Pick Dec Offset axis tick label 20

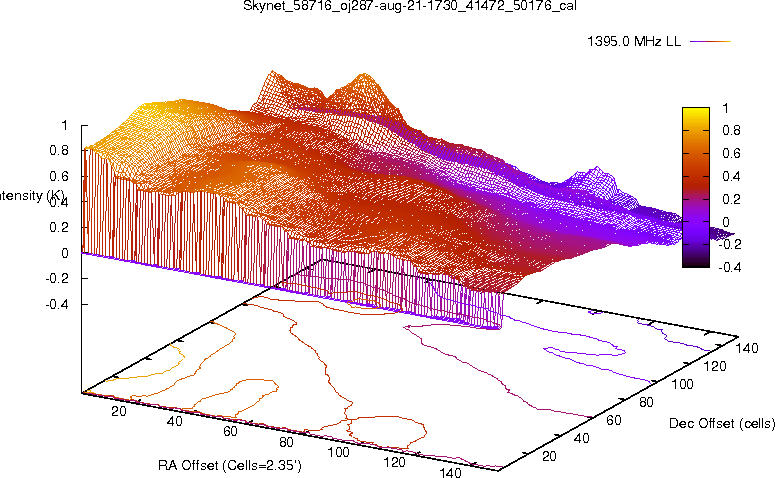click(x=549, y=456)
